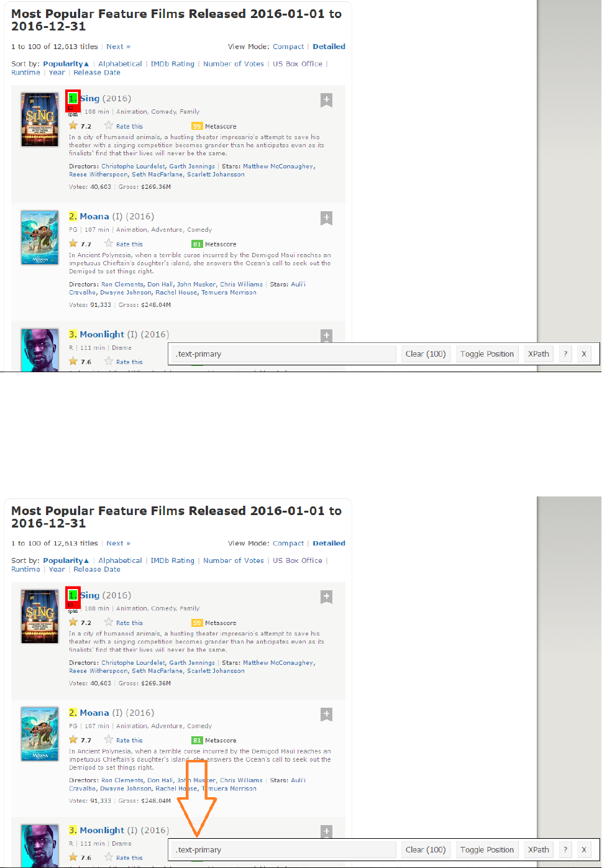Click Moana's Rate this star, lower page copy

(109, 739)
